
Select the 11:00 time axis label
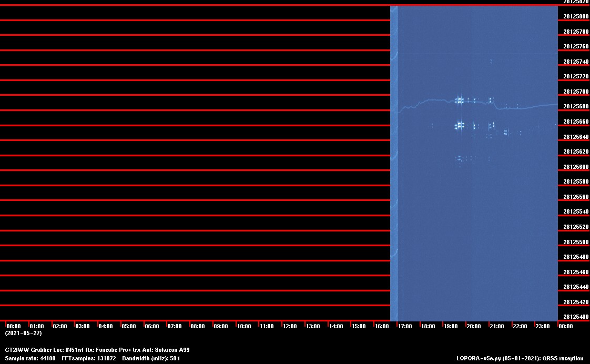(267, 326)
